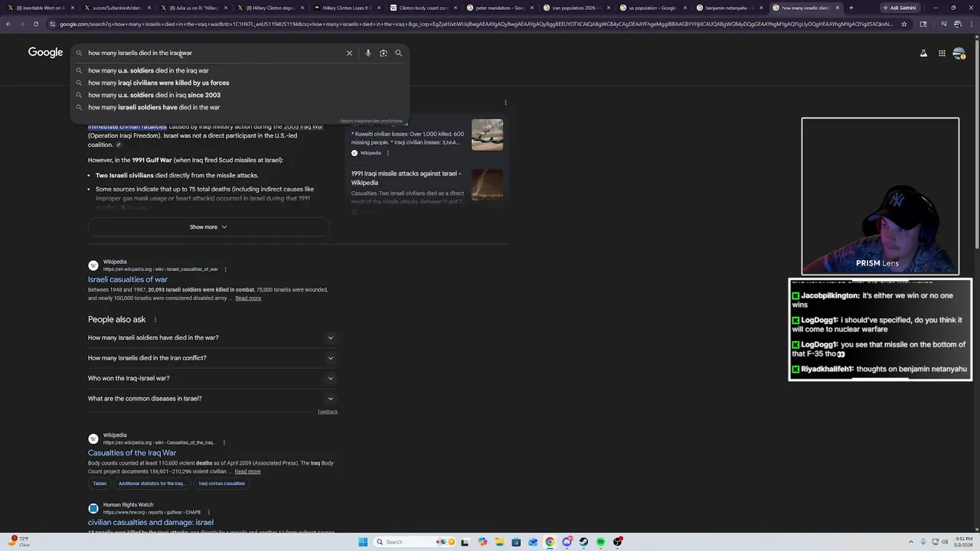Image resolution: width=980 pixels, height=551 pixels.
Task: Expand 'Who won the Iraq-Israel war?'
Action: (x=211, y=378)
